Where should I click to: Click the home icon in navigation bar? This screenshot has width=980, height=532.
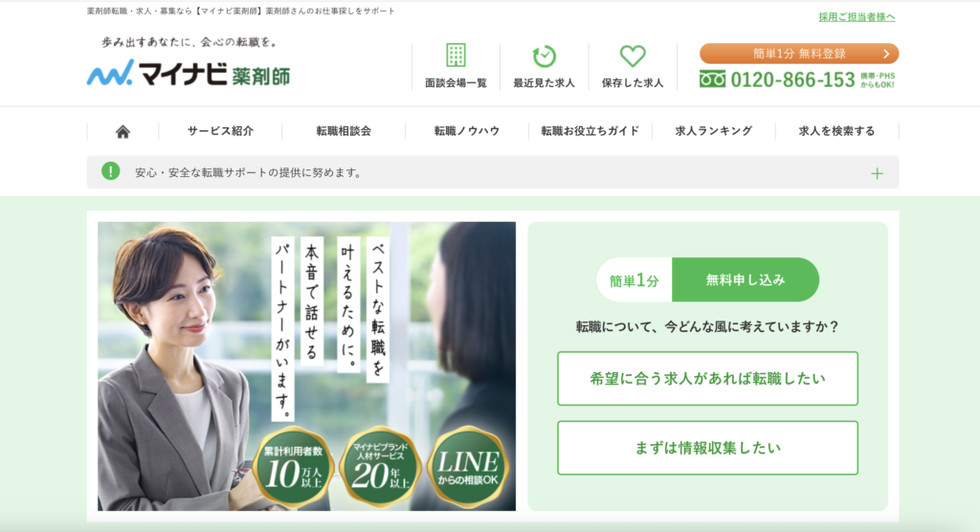click(122, 131)
